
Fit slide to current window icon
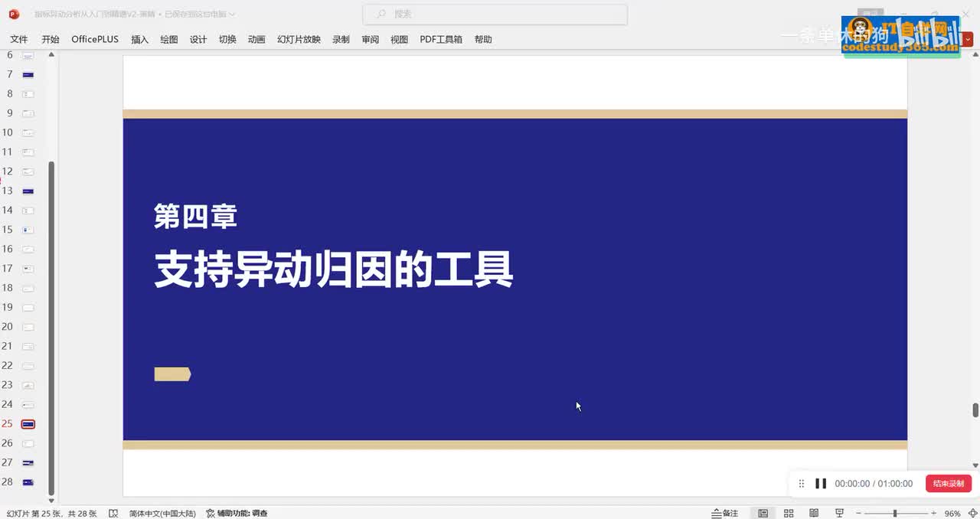tap(972, 513)
